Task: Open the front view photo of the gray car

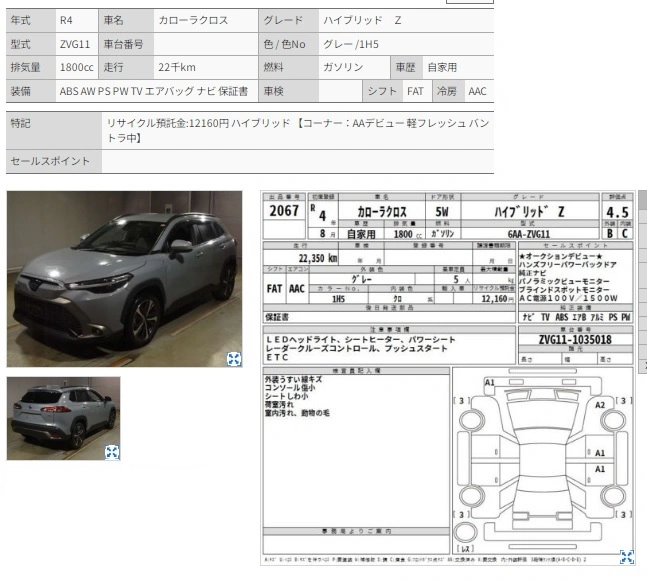Action: point(124,279)
